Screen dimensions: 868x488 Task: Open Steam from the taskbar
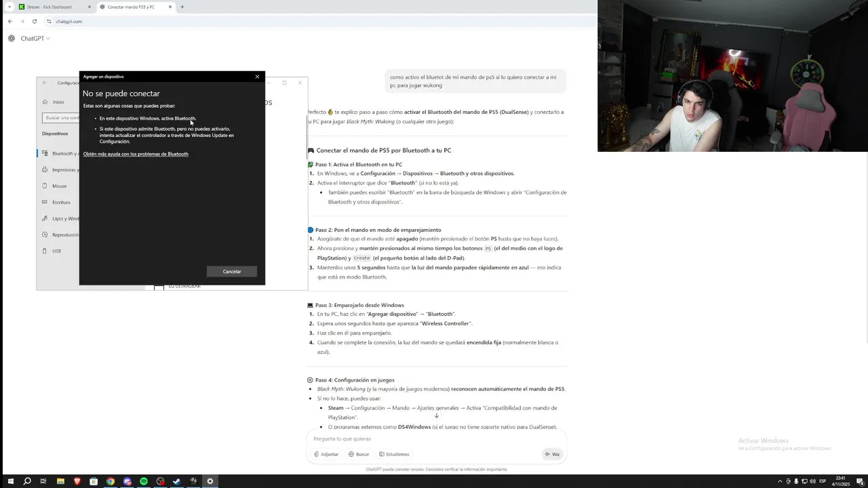click(x=177, y=481)
